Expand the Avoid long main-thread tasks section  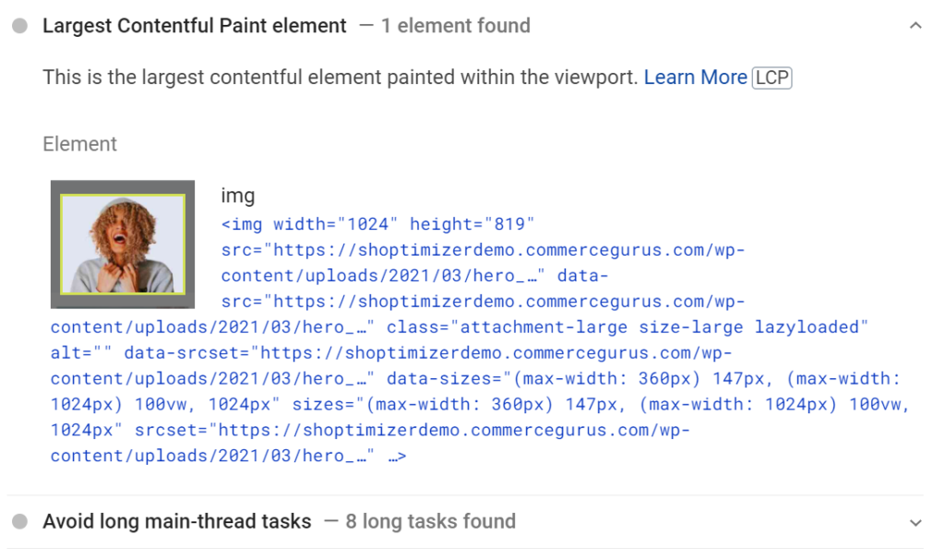915,520
